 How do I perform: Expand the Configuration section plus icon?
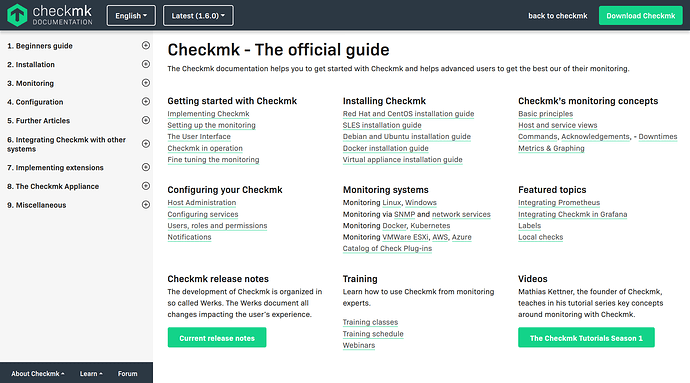(x=146, y=102)
